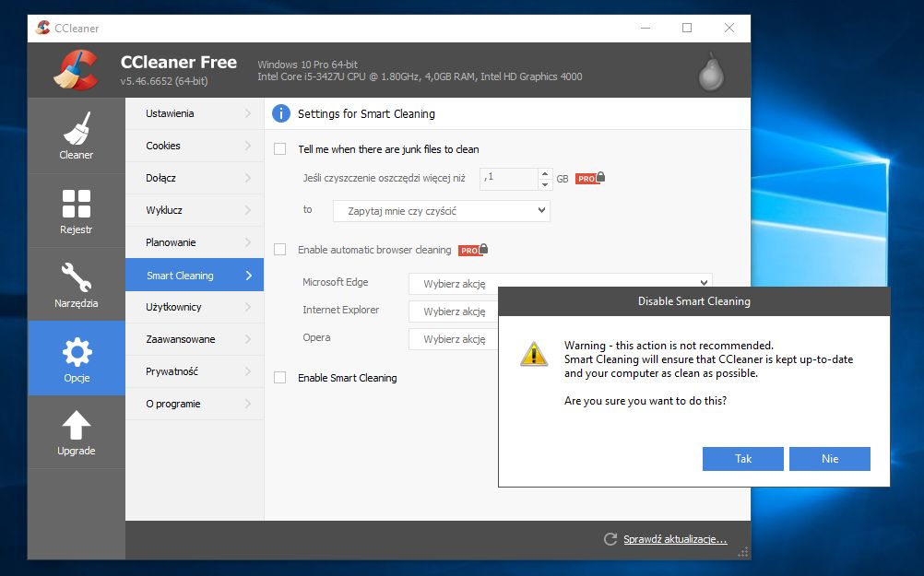
Task: Click the CCleaner logo in header
Action: 76,69
